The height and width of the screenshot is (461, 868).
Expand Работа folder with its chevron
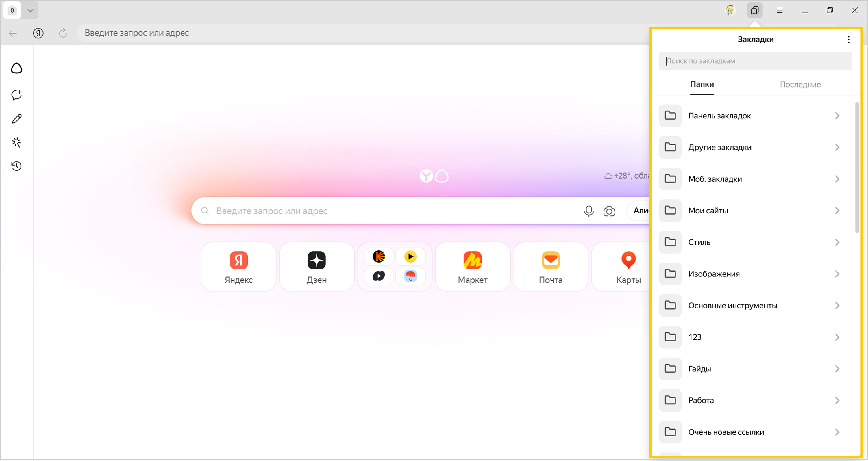pos(837,401)
